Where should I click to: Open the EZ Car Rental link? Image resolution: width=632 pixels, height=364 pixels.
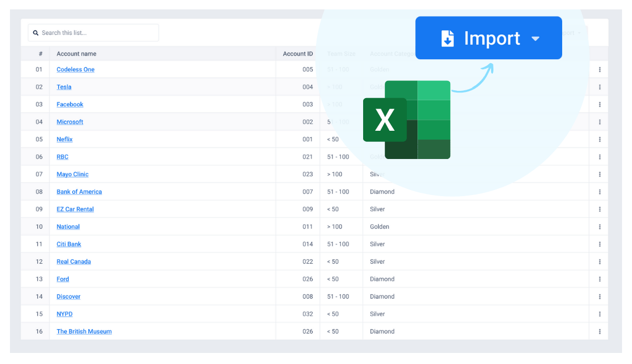coord(75,209)
